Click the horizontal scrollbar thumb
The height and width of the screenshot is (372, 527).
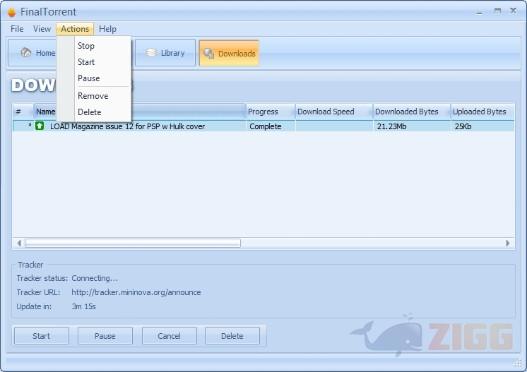133,243
